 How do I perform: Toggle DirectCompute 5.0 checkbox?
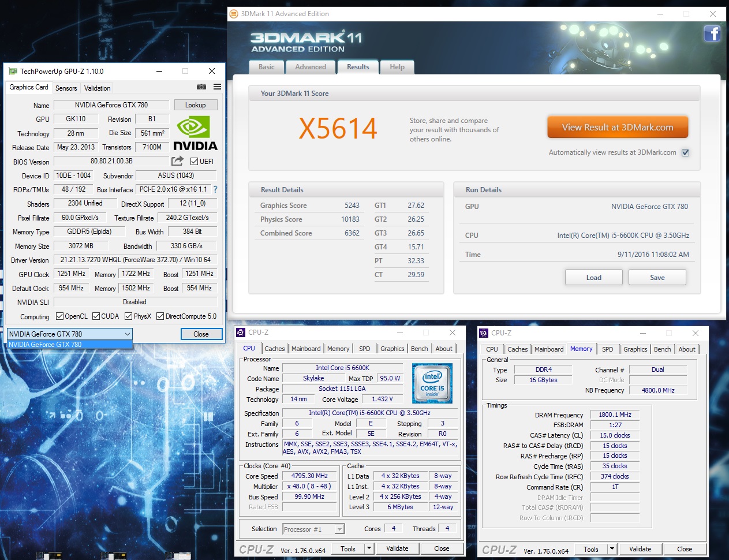click(x=160, y=316)
